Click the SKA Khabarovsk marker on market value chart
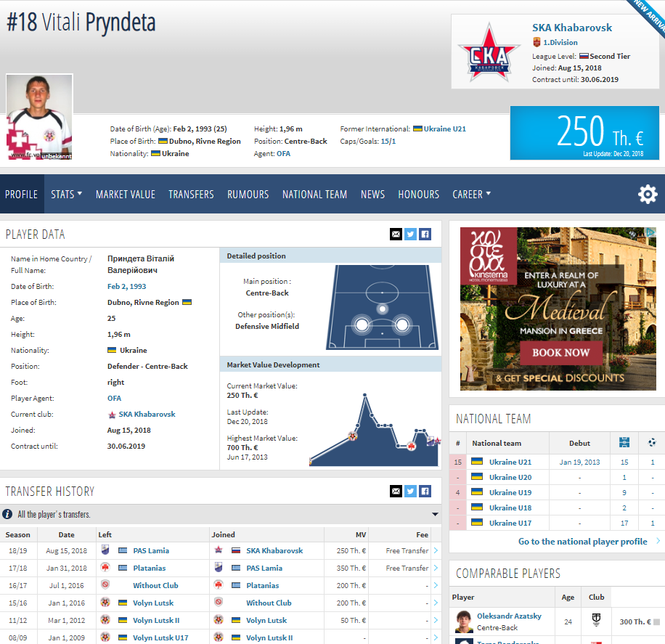The width and height of the screenshot is (665, 644). pyautogui.click(x=437, y=441)
